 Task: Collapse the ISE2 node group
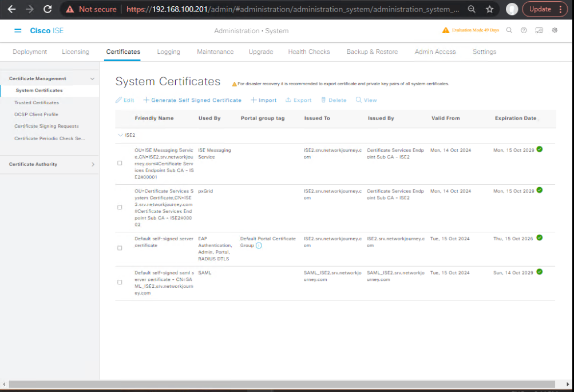tap(120, 135)
